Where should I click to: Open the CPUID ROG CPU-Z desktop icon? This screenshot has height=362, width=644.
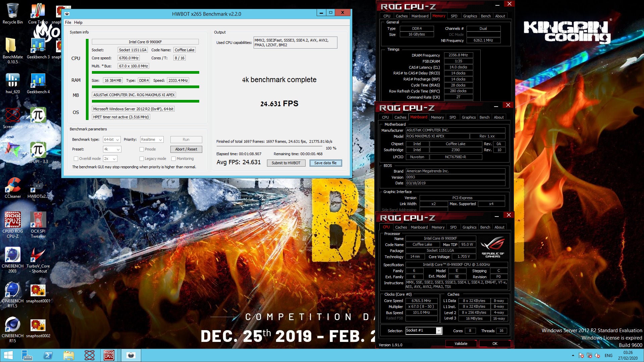(12, 225)
